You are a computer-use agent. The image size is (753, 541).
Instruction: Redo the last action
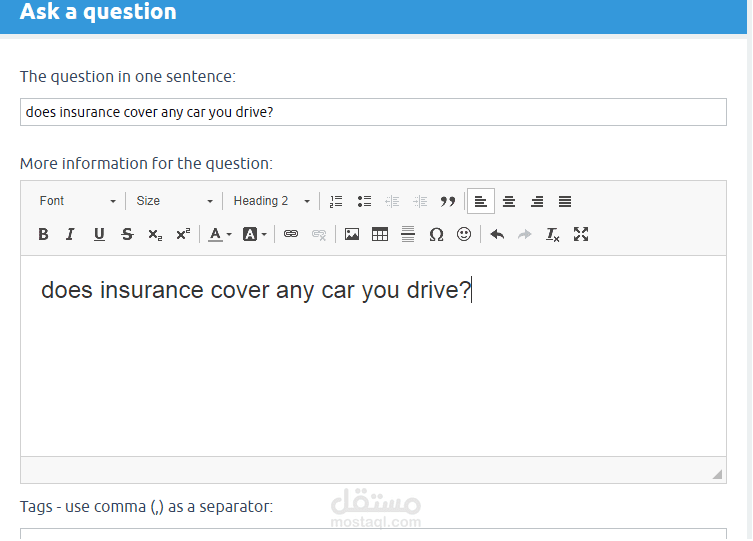(524, 234)
